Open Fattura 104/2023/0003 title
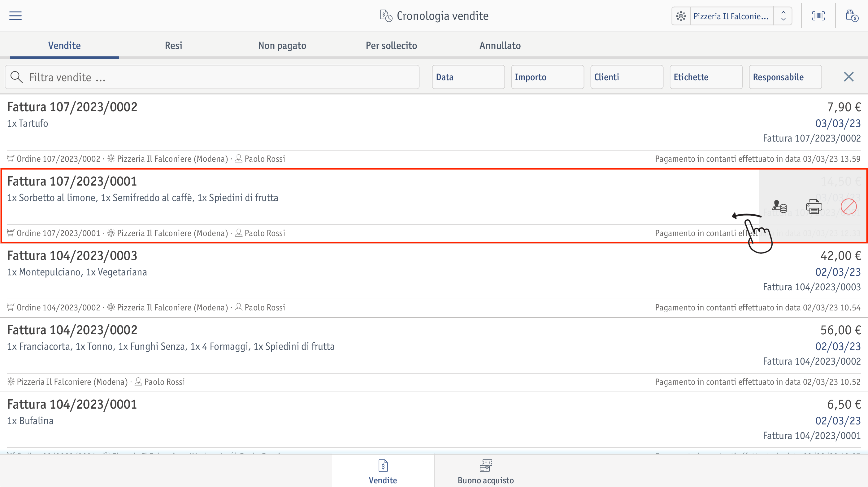 [72, 256]
